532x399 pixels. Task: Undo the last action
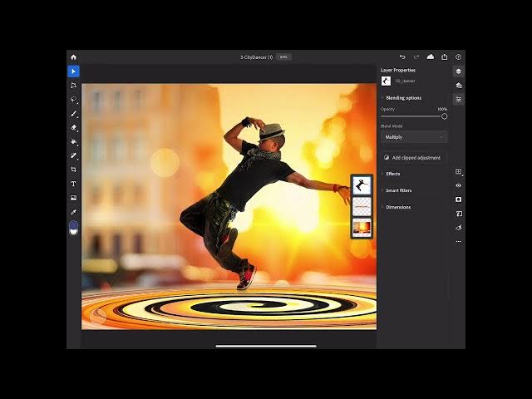point(402,57)
